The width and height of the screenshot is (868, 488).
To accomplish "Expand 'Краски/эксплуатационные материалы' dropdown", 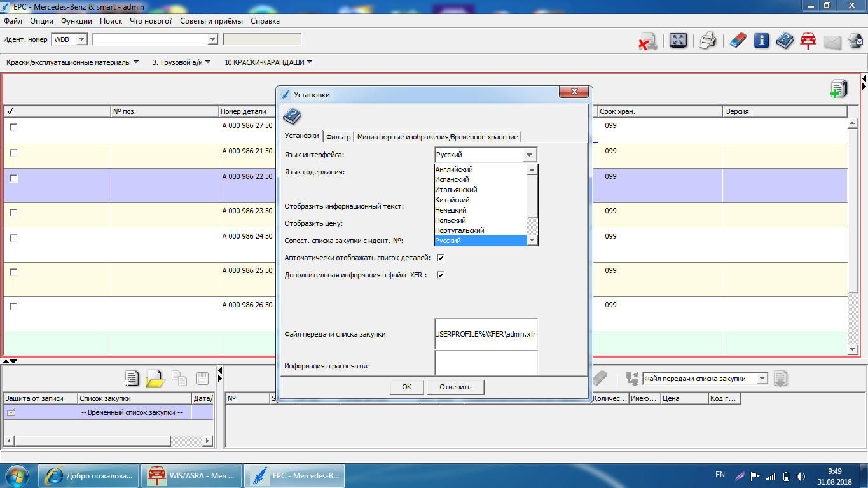I will [x=135, y=62].
